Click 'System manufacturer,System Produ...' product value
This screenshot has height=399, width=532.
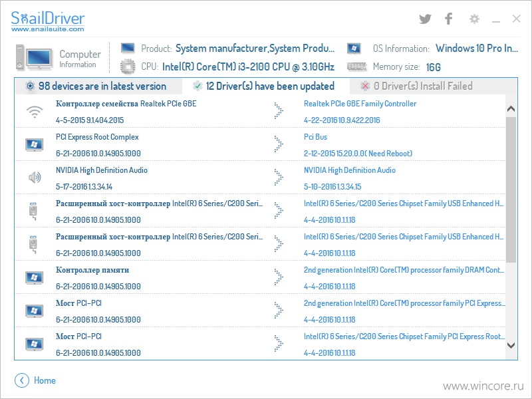(x=255, y=48)
